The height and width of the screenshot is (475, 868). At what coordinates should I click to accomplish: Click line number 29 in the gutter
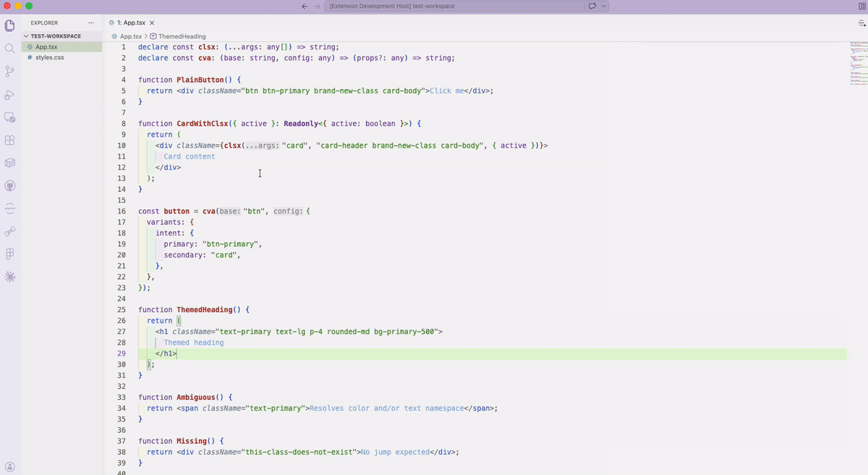tap(122, 353)
